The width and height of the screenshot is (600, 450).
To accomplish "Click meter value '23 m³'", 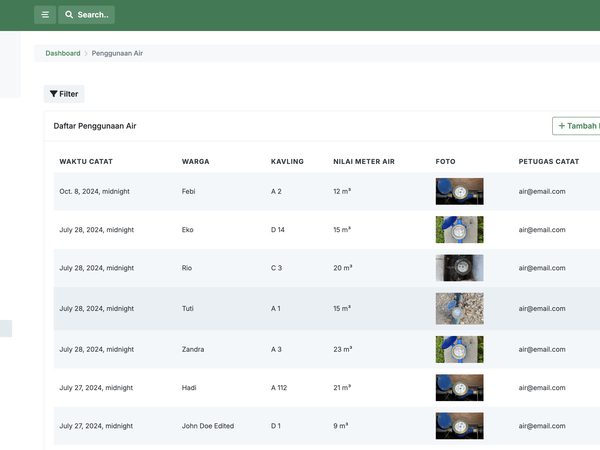I will click(342, 349).
